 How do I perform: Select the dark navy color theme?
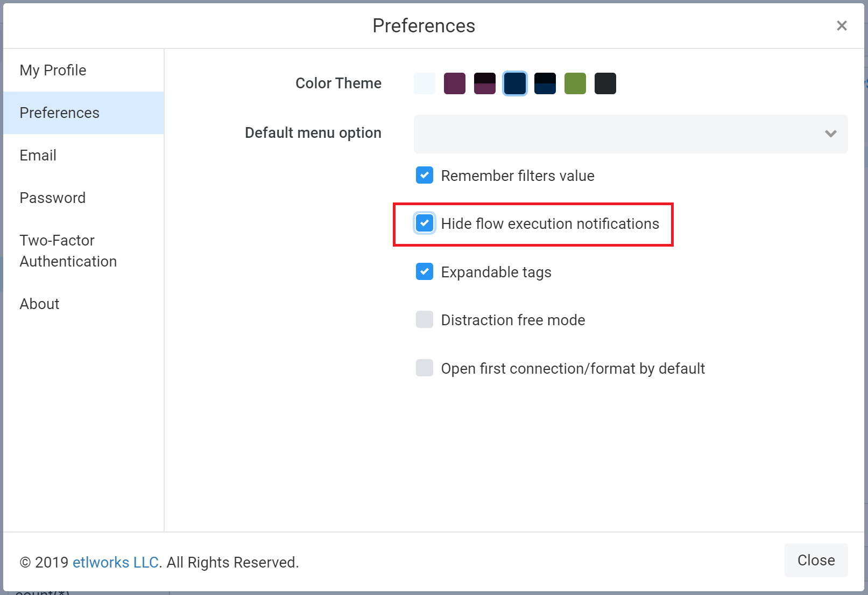[x=515, y=83]
